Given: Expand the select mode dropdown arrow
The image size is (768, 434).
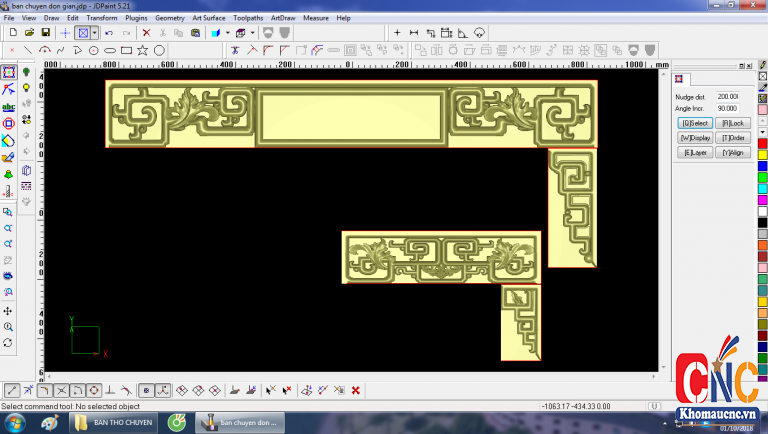Looking at the screenshot, I should click(x=95, y=33).
